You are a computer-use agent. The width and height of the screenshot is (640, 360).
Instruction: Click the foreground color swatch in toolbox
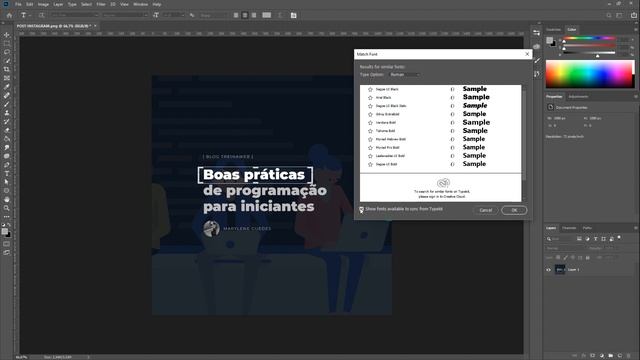coord(4,231)
